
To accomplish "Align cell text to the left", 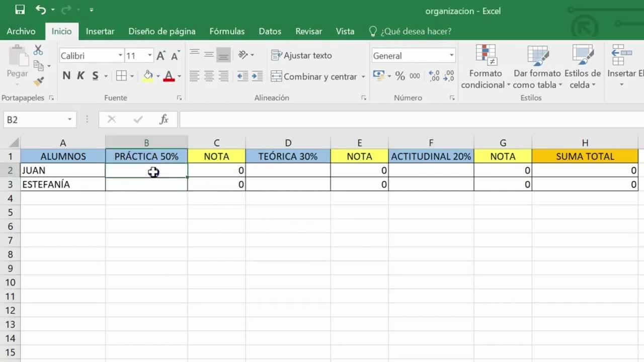I will click(195, 76).
